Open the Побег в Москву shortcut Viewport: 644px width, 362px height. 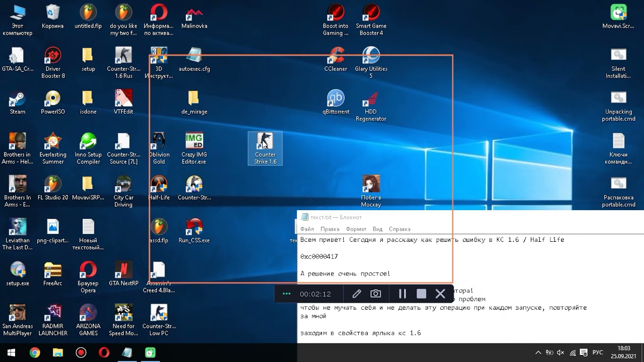pyautogui.click(x=371, y=192)
